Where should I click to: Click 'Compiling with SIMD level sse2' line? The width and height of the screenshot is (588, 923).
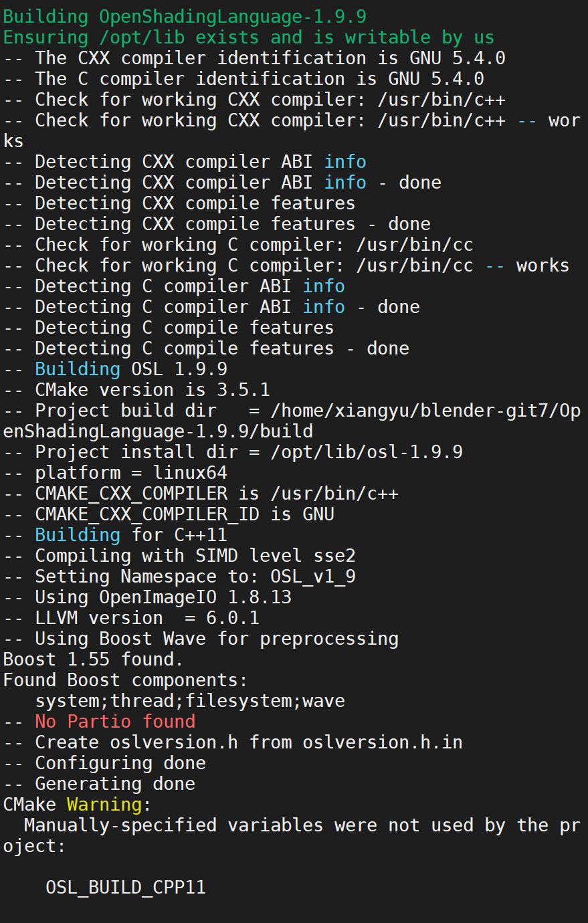(x=179, y=556)
